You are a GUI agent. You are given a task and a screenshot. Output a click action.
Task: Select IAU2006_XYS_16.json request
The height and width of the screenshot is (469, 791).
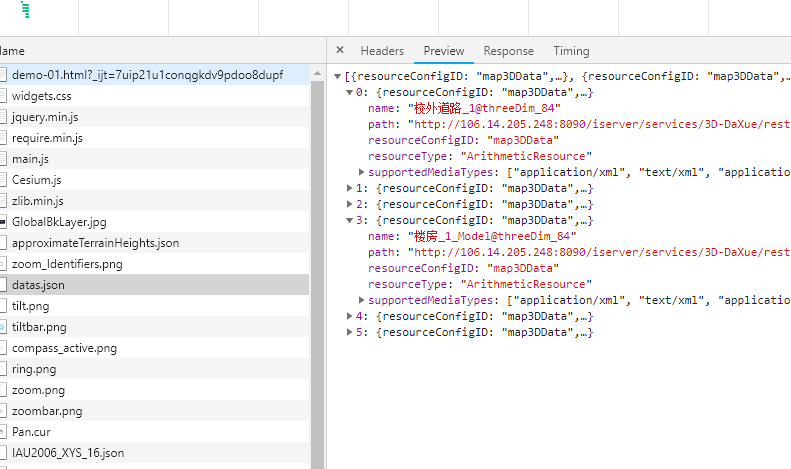click(154, 453)
